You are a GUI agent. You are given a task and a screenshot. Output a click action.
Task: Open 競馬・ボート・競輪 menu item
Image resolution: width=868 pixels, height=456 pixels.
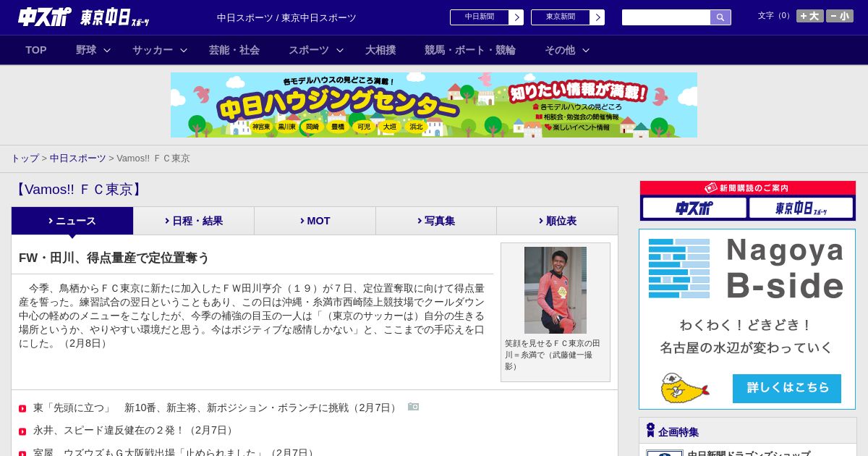pos(470,50)
